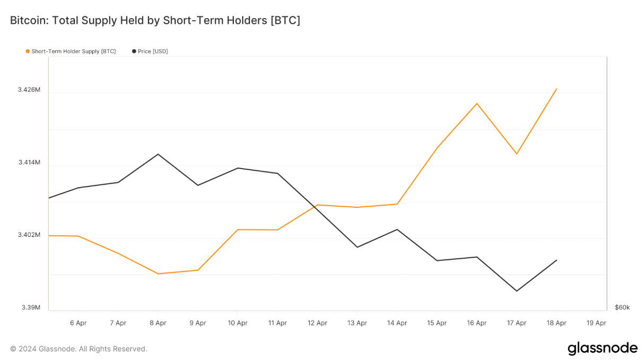This screenshot has width=644, height=362.
Task: Click the chart title text
Action: tap(155, 21)
